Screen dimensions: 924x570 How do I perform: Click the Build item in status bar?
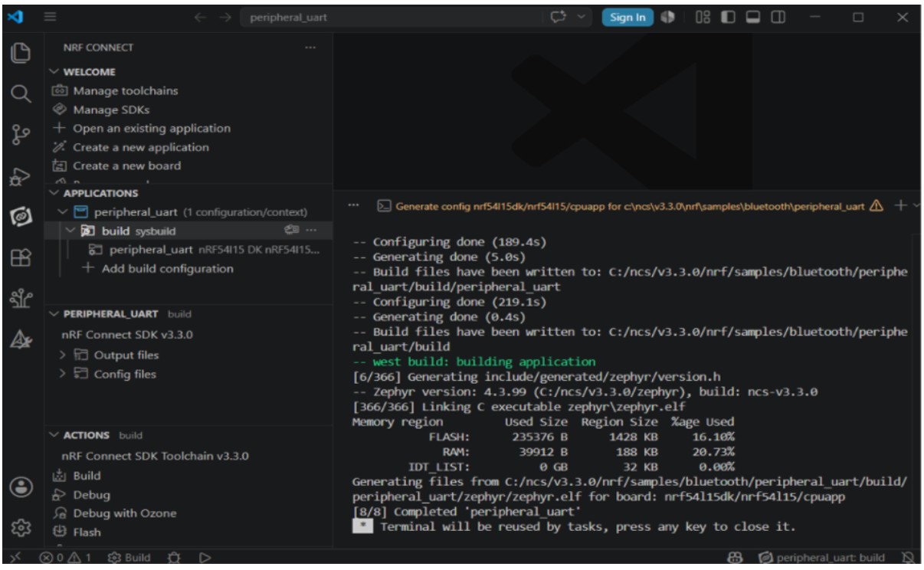point(129,558)
